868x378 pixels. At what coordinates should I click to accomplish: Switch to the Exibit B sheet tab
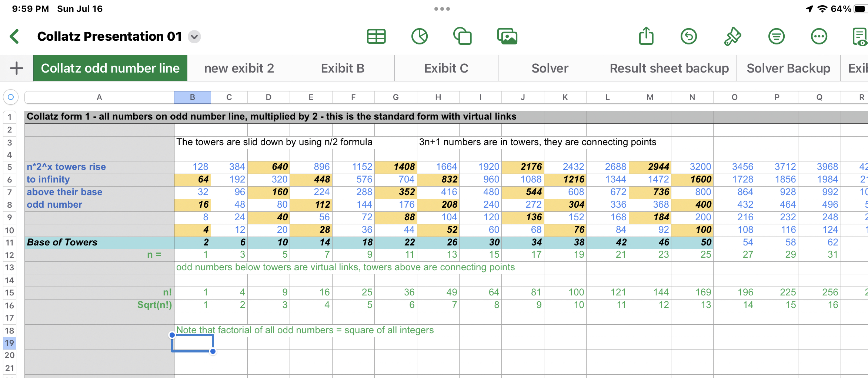(343, 68)
